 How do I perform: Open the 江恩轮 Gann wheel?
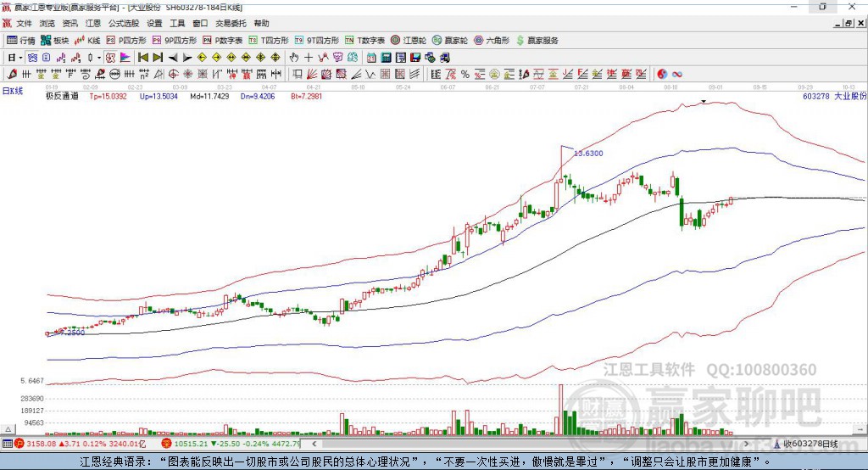[409, 41]
